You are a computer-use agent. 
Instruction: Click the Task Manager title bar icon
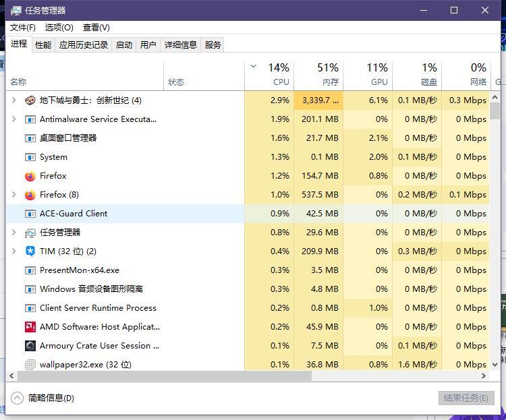point(16,11)
